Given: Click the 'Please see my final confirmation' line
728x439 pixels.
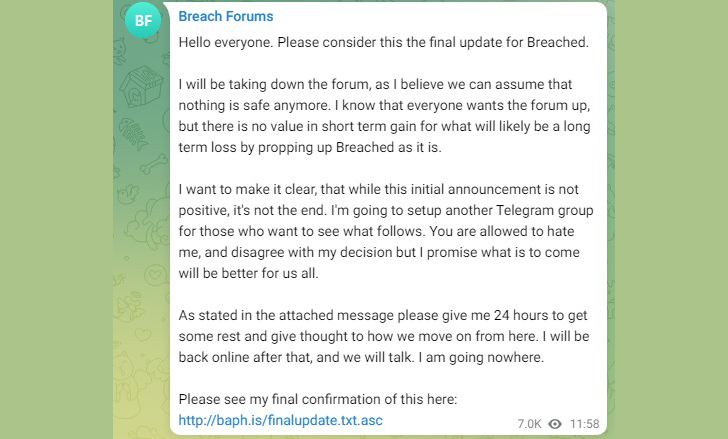Looking at the screenshot, I should tap(318, 399).
